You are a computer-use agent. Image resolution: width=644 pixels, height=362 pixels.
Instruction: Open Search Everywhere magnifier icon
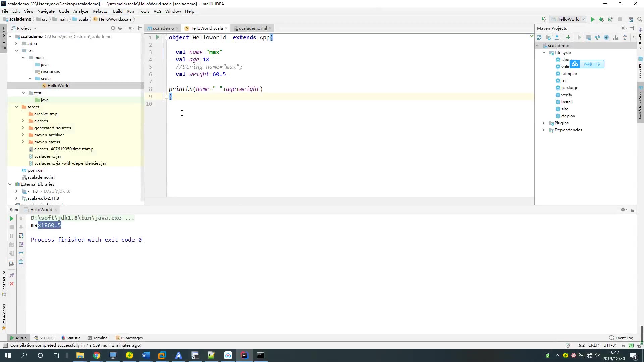coord(640,19)
